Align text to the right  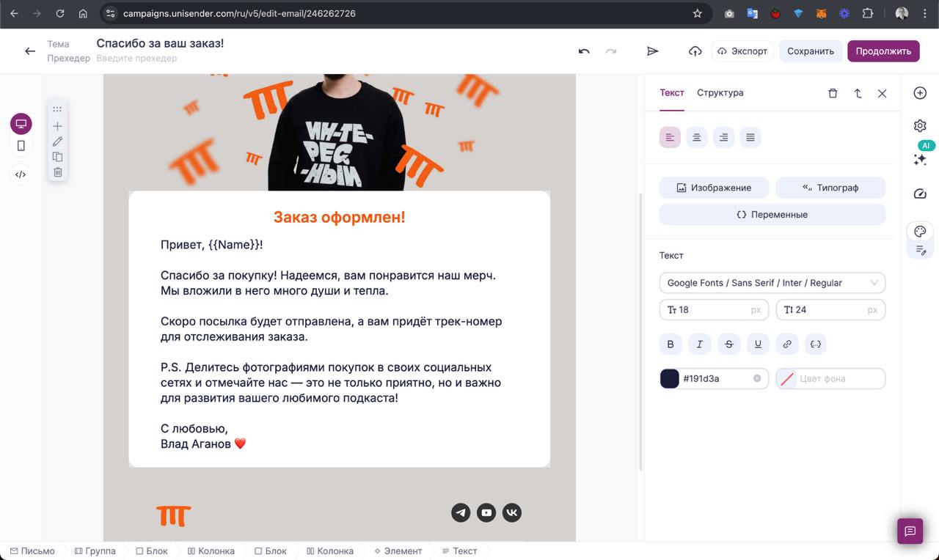tap(723, 137)
